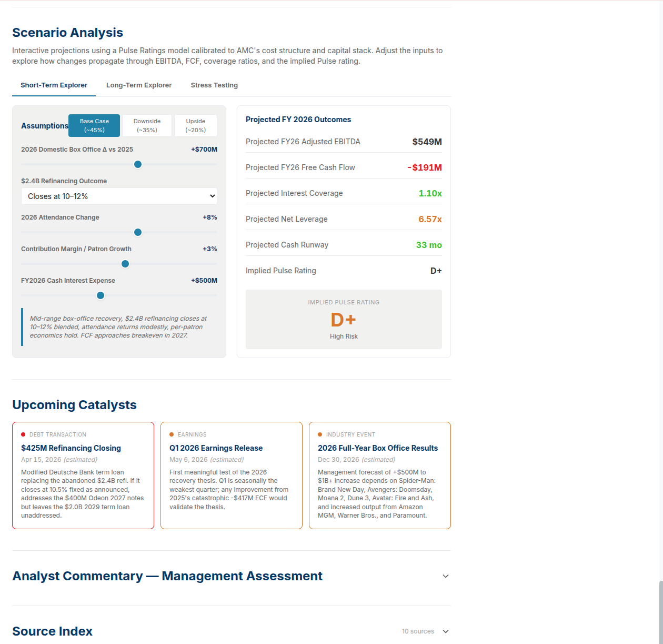Open the $425M Refinancing Closing catalyst card
The image size is (663, 644).
click(x=83, y=475)
